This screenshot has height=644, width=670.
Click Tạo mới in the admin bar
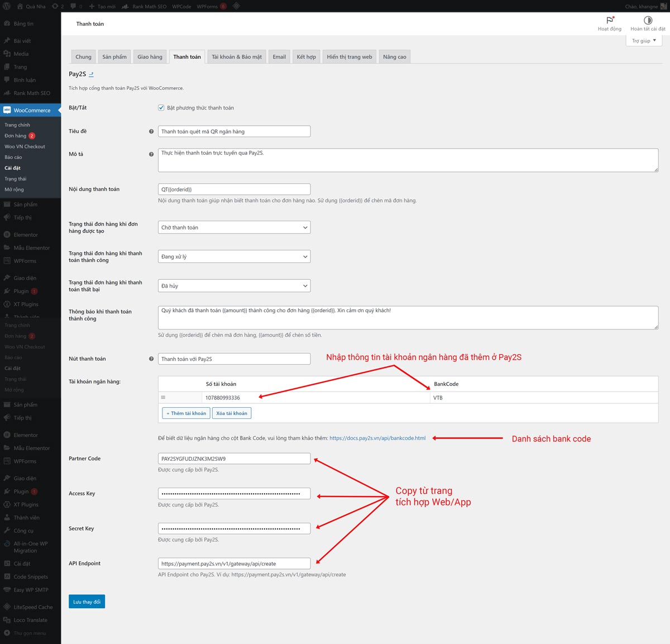(103, 6)
